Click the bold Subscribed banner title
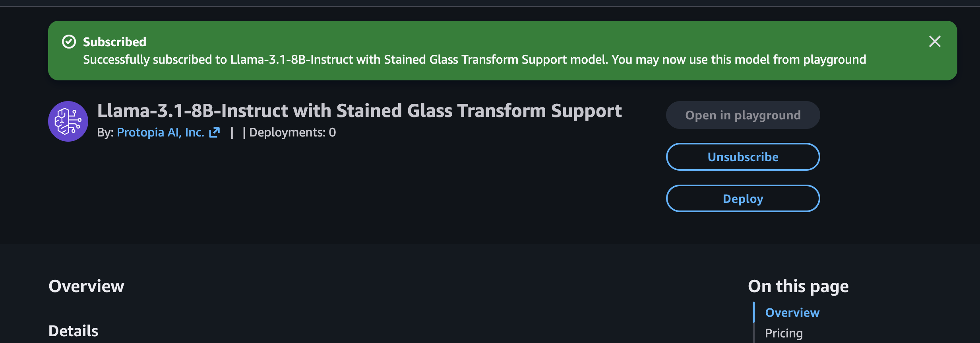The width and height of the screenshot is (980, 343). [114, 42]
